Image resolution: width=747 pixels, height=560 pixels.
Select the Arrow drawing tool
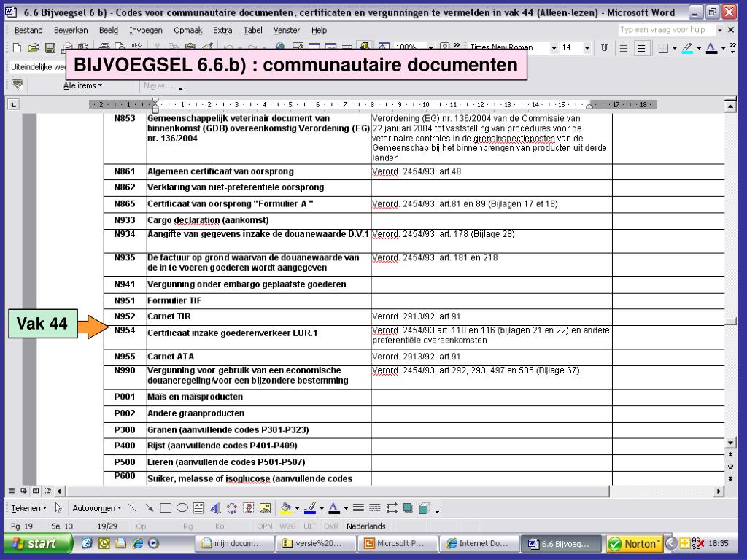coord(149,508)
